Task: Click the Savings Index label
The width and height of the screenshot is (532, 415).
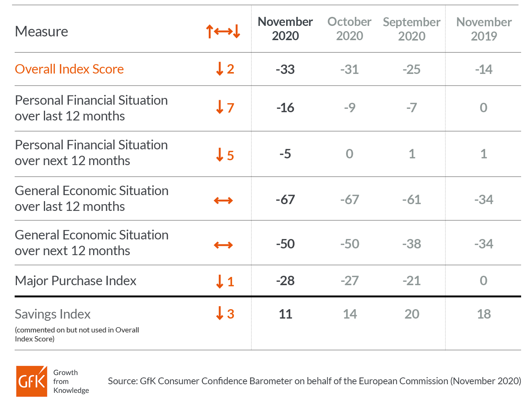Action: click(53, 314)
